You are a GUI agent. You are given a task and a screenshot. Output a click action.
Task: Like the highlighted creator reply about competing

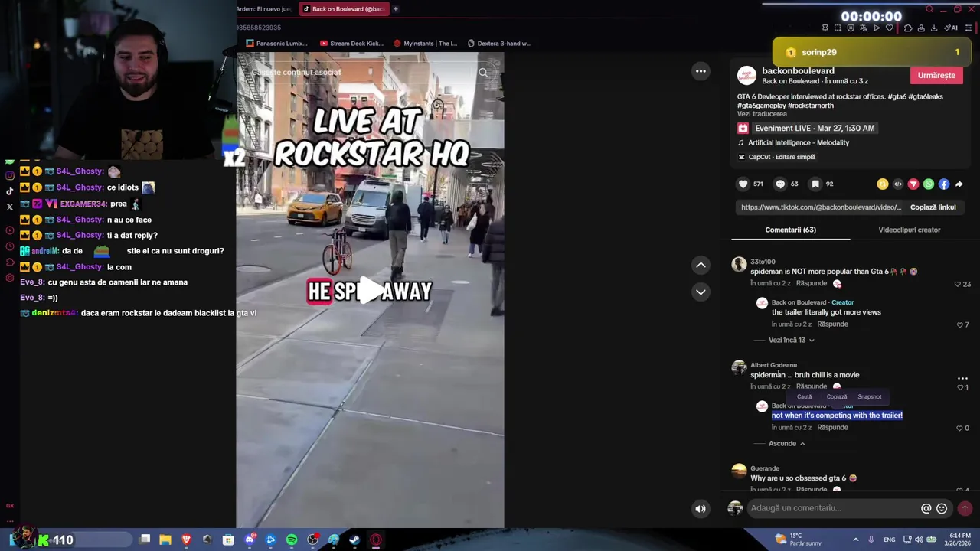(x=960, y=429)
